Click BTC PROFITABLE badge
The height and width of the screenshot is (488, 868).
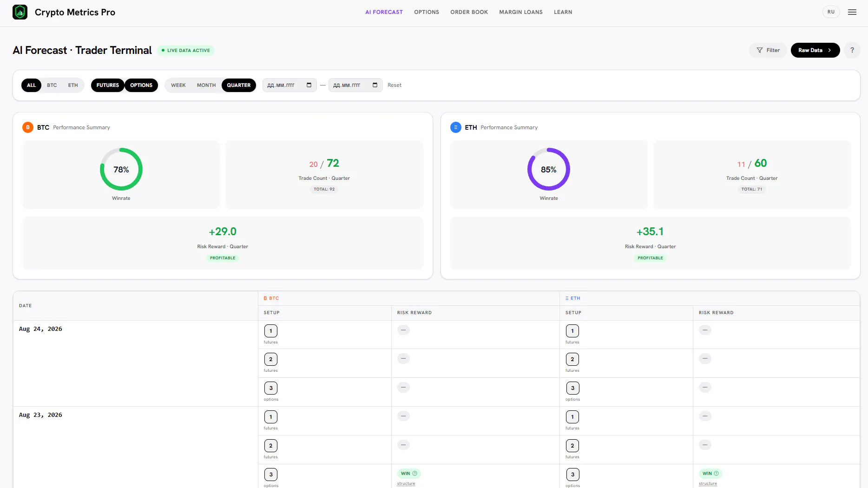(223, 258)
